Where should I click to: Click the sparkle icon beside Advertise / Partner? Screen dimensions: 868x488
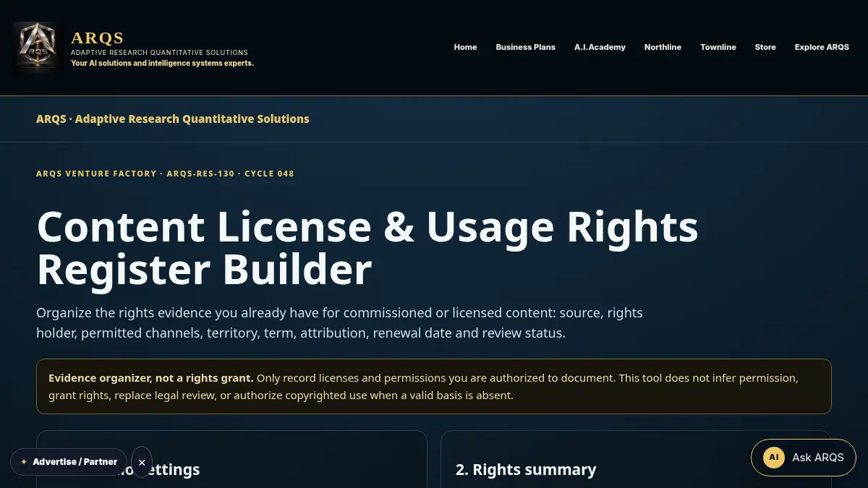coord(24,462)
